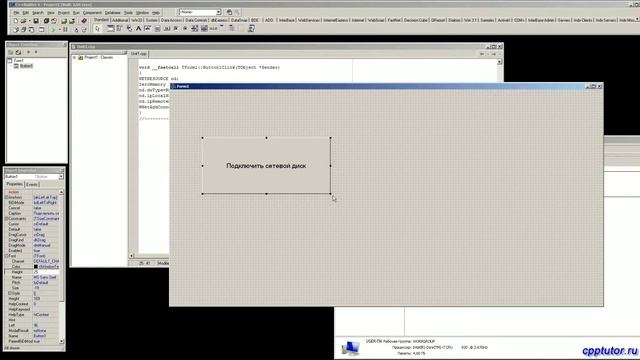
Task: Pick the Frames component in palette
Action: (x=111, y=29)
